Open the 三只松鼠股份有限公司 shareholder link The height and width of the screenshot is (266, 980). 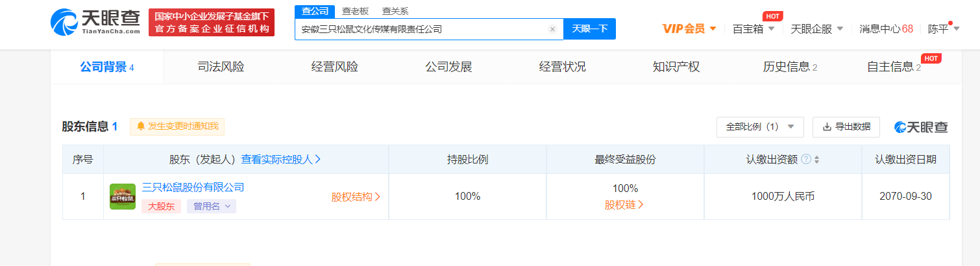(x=193, y=187)
